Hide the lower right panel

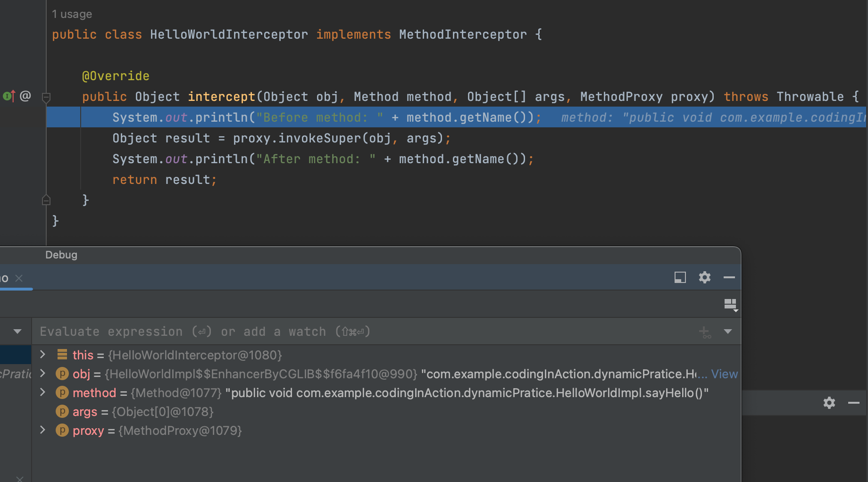point(853,403)
